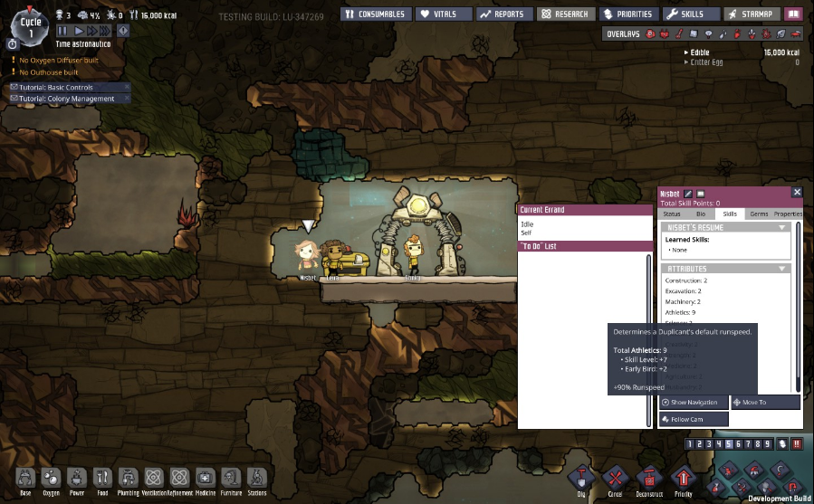Screen dimensions: 814x504
Task: Toggle the Decor overlay icon
Action: point(752,34)
